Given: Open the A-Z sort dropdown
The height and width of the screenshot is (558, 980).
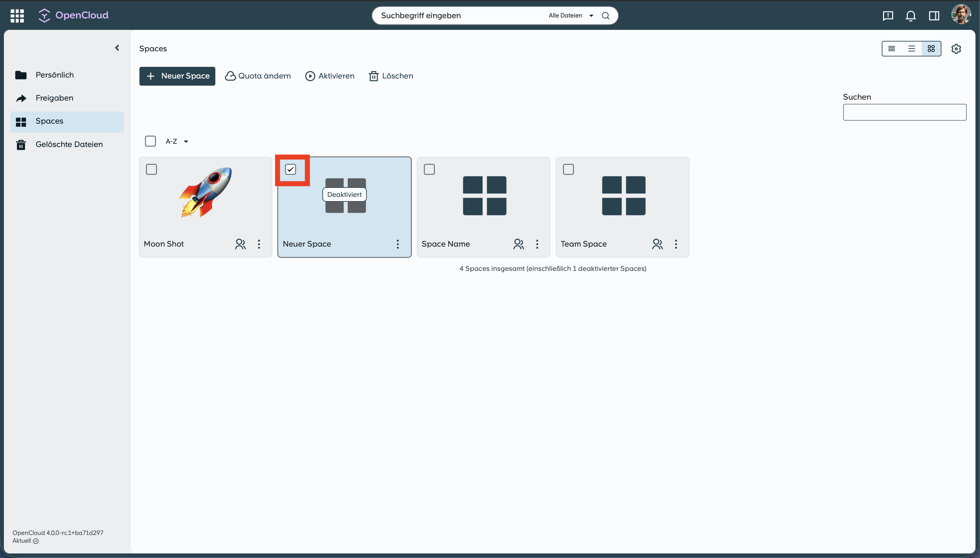Looking at the screenshot, I should pyautogui.click(x=176, y=141).
